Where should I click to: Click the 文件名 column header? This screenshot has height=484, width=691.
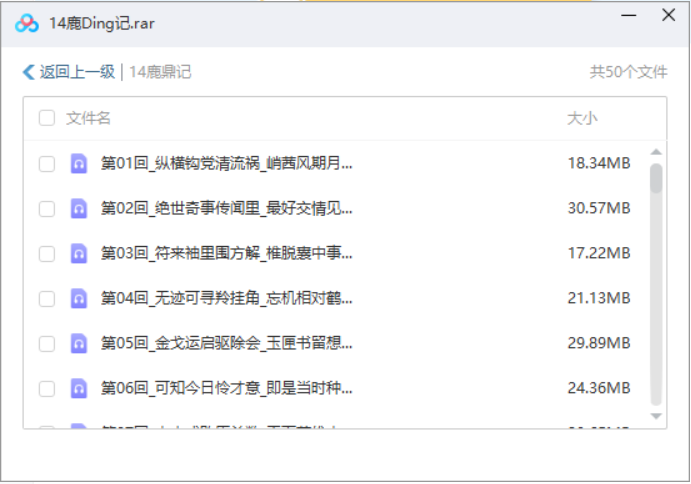tap(89, 119)
